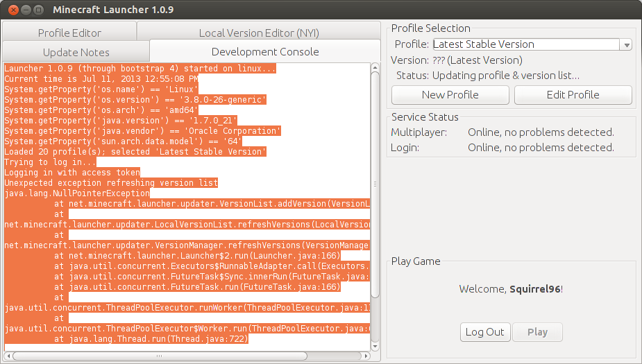642x364 pixels.
Task: Open the Profile dropdown showing Latest Stable Version
Action: (x=532, y=44)
